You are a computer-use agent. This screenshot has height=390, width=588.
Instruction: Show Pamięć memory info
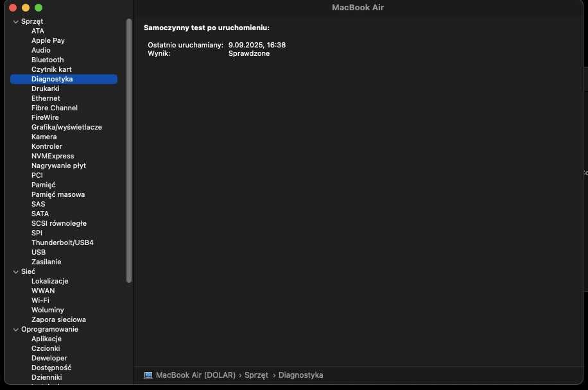click(44, 185)
